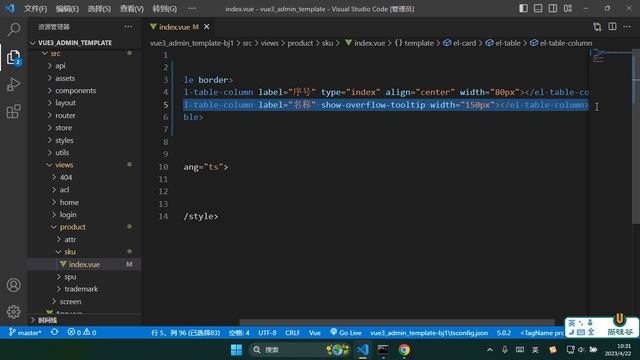The image size is (640, 360).
Task: Toggle primary side bar layout icon
Action: pyautogui.click(x=523, y=8)
